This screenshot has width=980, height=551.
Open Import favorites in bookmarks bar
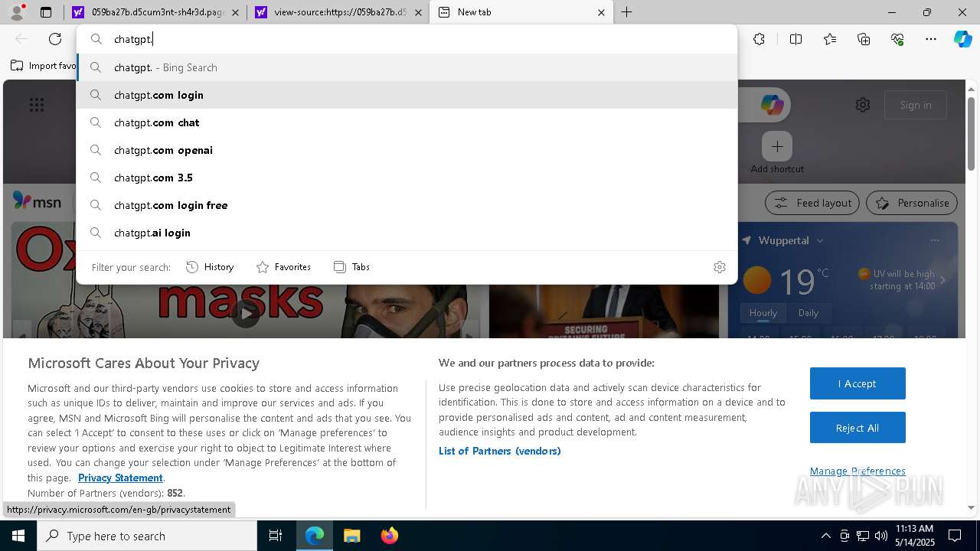point(44,66)
